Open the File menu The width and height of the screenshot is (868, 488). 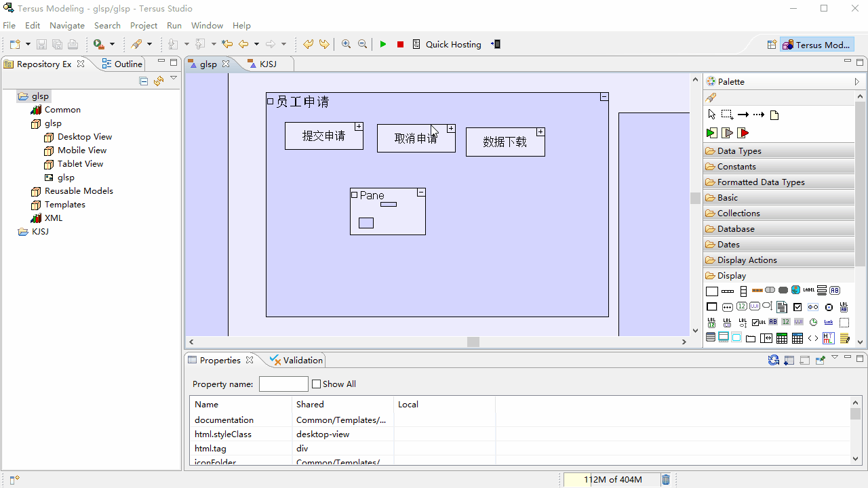pyautogui.click(x=9, y=25)
